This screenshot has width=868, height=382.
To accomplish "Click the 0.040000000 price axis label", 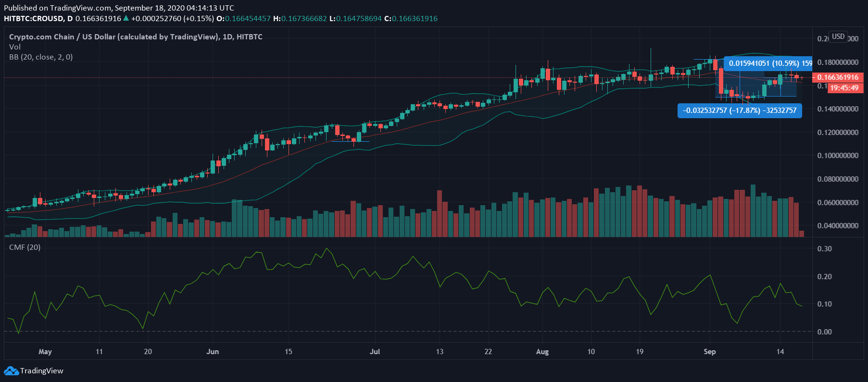I will pos(838,225).
